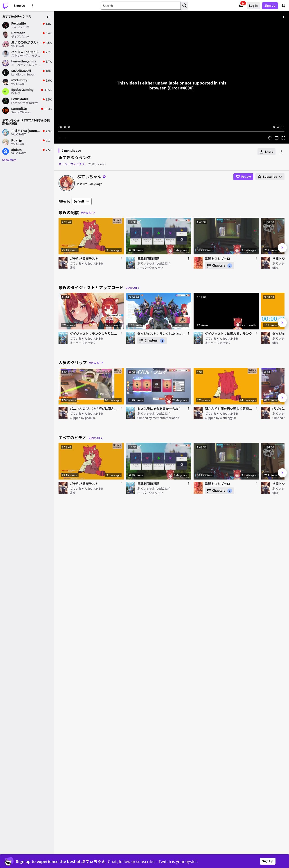289x868 pixels.
Task: Click Sign Up in the top bar
Action: pyautogui.click(x=269, y=6)
